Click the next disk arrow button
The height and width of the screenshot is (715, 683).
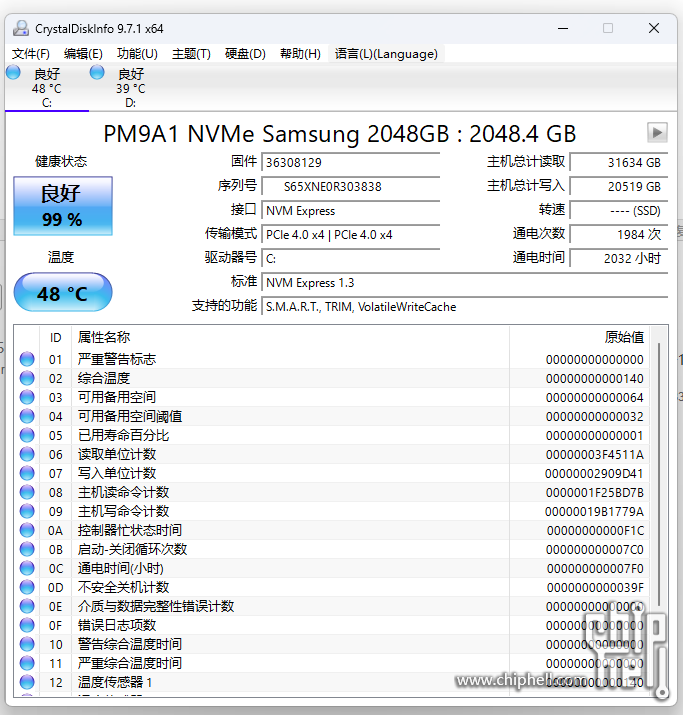[657, 132]
